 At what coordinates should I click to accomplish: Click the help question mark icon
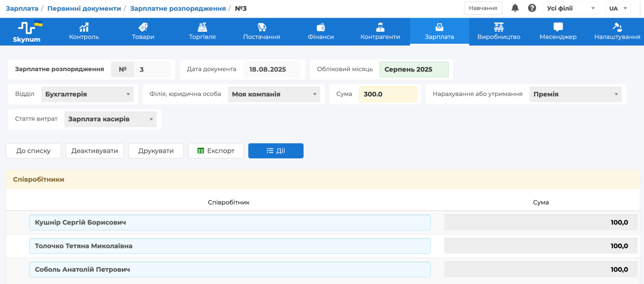point(532,8)
